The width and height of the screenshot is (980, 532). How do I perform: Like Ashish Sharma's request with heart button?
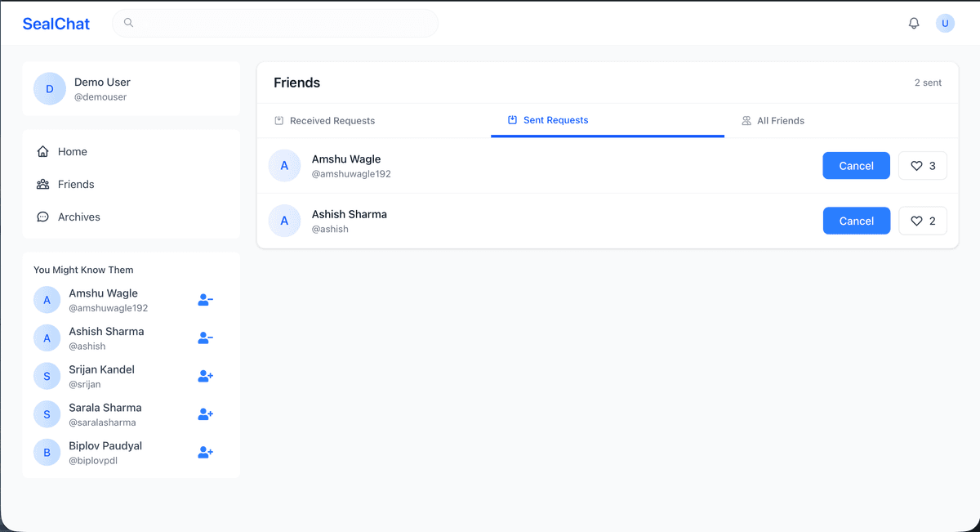coord(923,221)
